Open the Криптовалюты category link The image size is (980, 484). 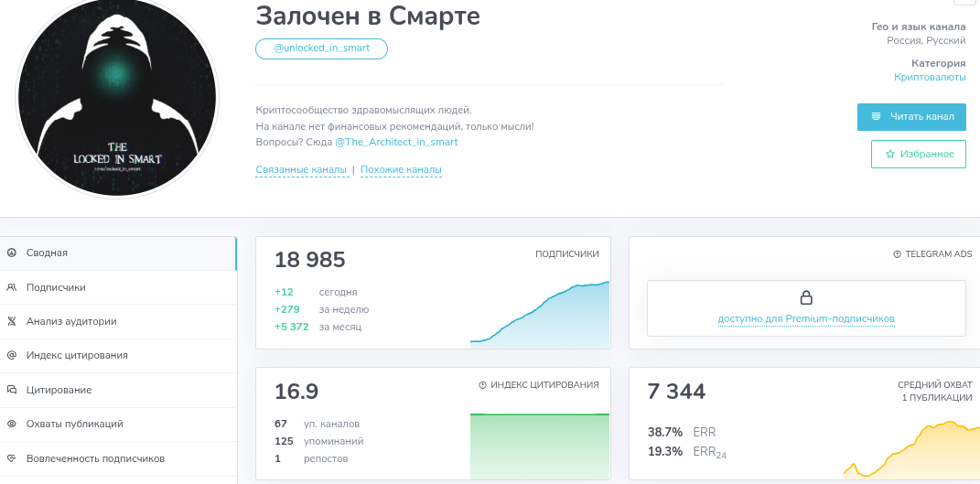[929, 78]
